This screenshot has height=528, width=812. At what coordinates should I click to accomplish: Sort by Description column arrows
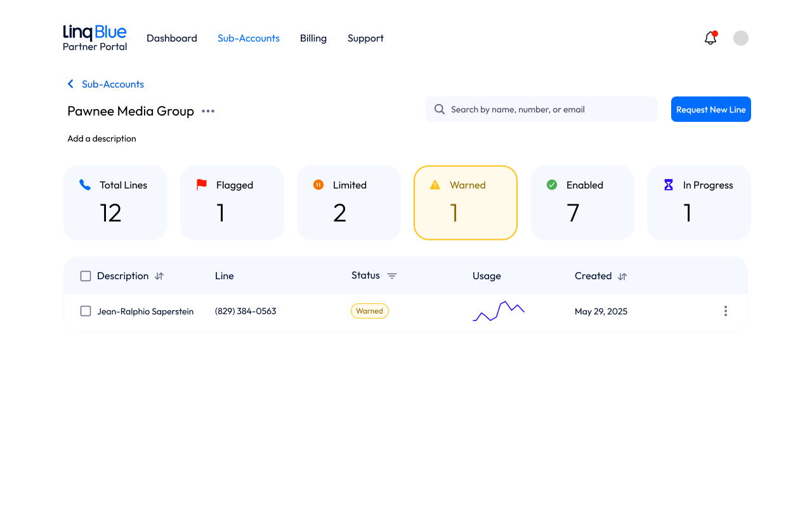tap(160, 276)
